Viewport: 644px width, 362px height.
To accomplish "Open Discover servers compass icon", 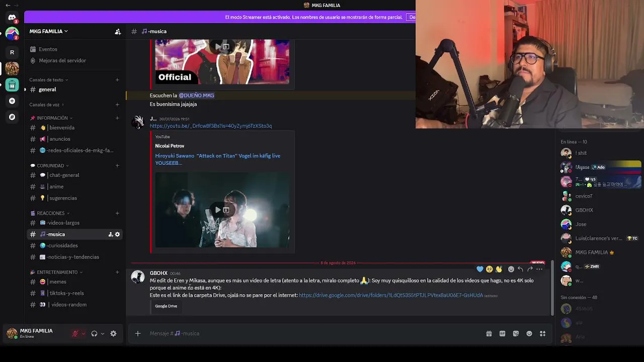I will tap(12, 117).
